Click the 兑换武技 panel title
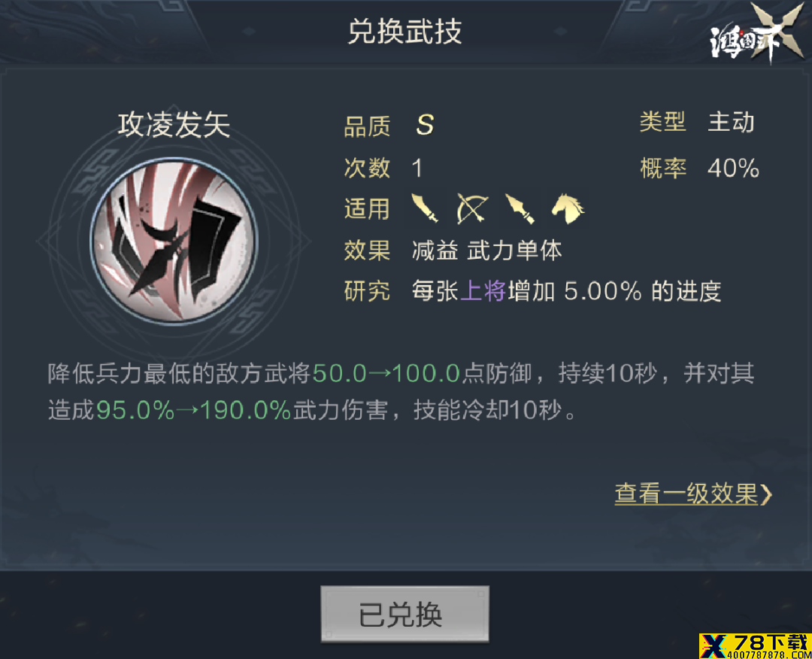 coord(404,32)
